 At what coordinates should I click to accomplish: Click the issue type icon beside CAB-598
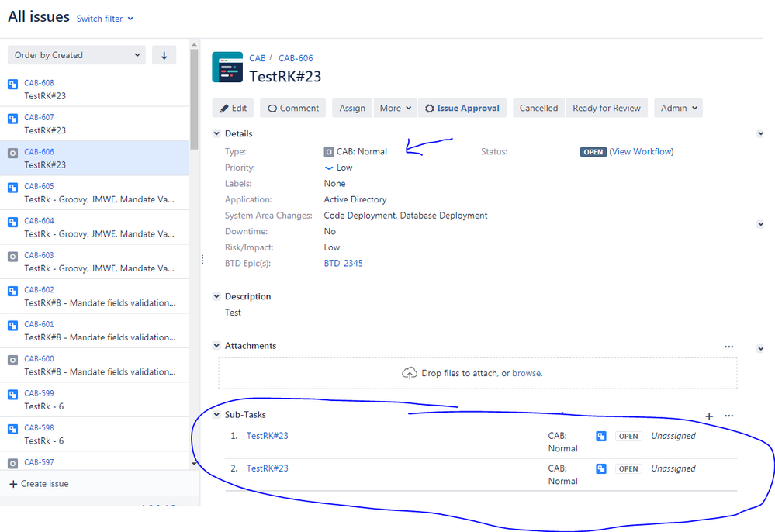(13, 430)
